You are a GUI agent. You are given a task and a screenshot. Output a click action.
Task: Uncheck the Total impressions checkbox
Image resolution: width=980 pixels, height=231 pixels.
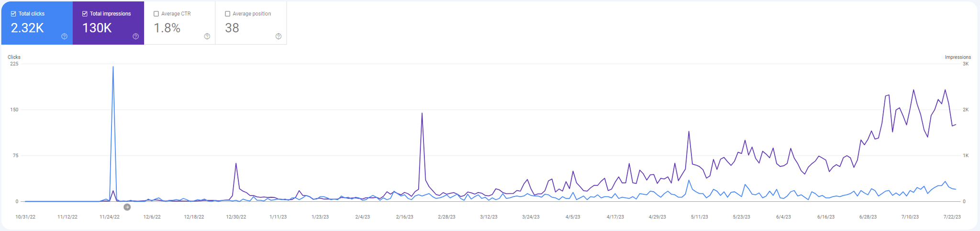[85, 14]
